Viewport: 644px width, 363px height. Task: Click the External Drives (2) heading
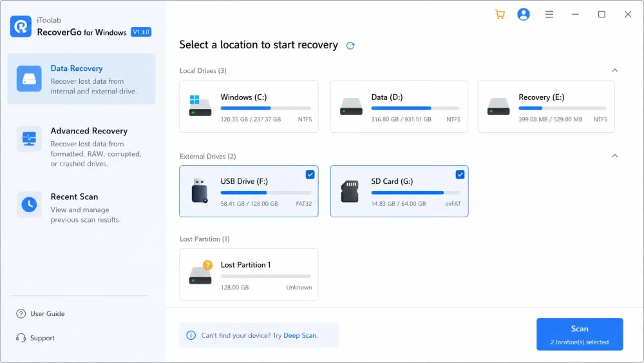[x=208, y=156]
